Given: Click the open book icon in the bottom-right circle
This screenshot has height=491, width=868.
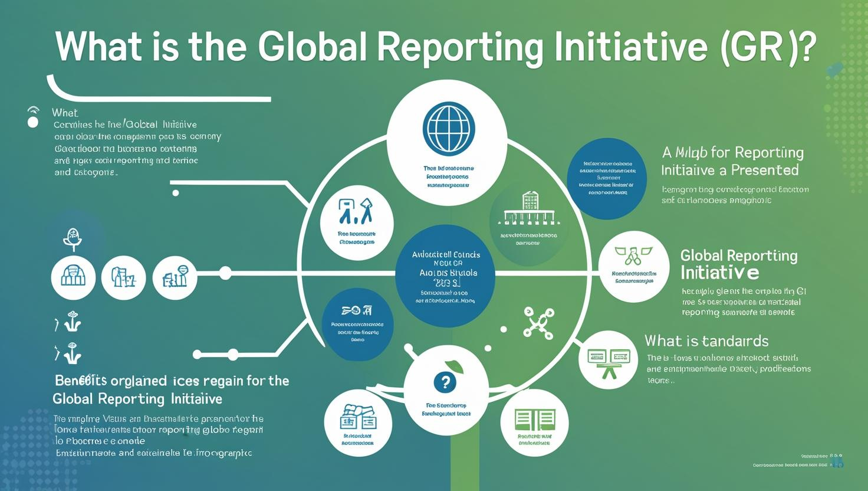Looking at the screenshot, I should [x=535, y=420].
